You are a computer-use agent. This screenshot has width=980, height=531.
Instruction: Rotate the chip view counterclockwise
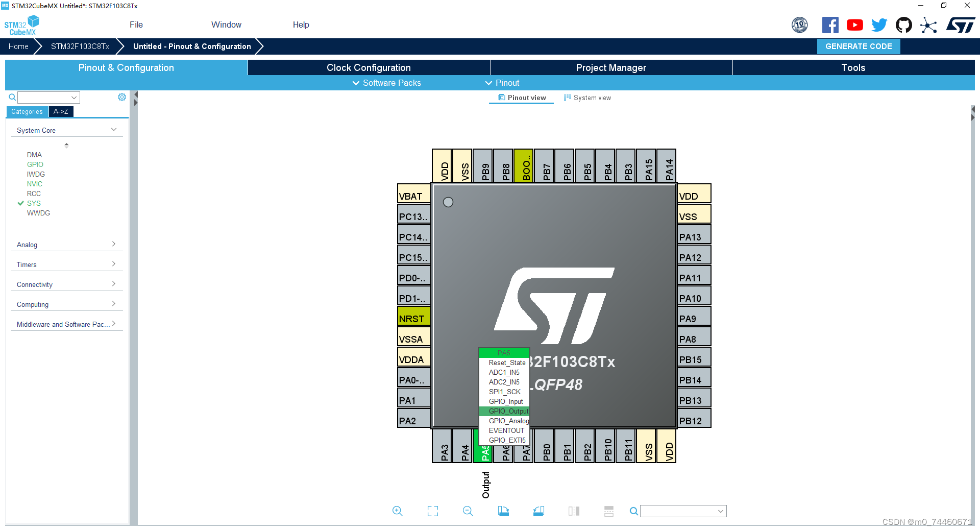point(538,511)
